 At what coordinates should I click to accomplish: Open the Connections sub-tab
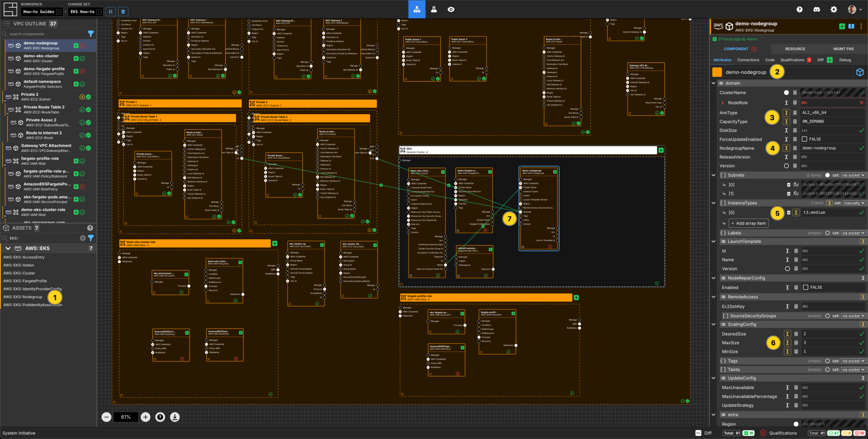pyautogui.click(x=748, y=60)
